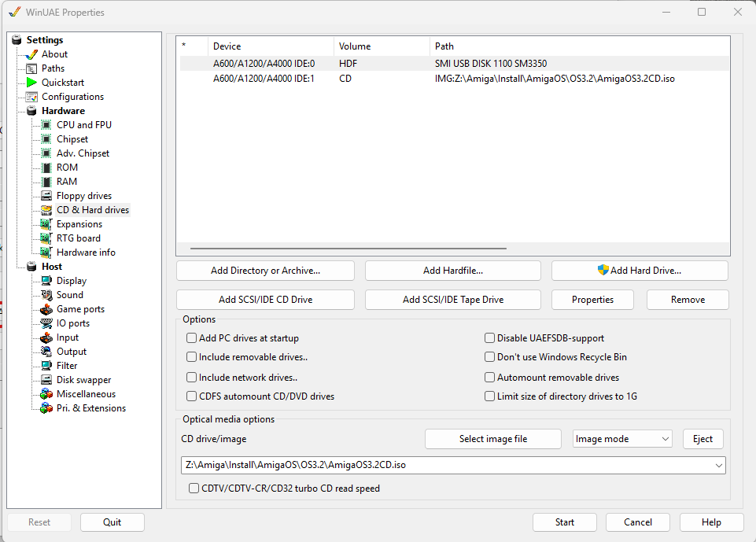Open the Image mode dropdown

click(x=621, y=439)
